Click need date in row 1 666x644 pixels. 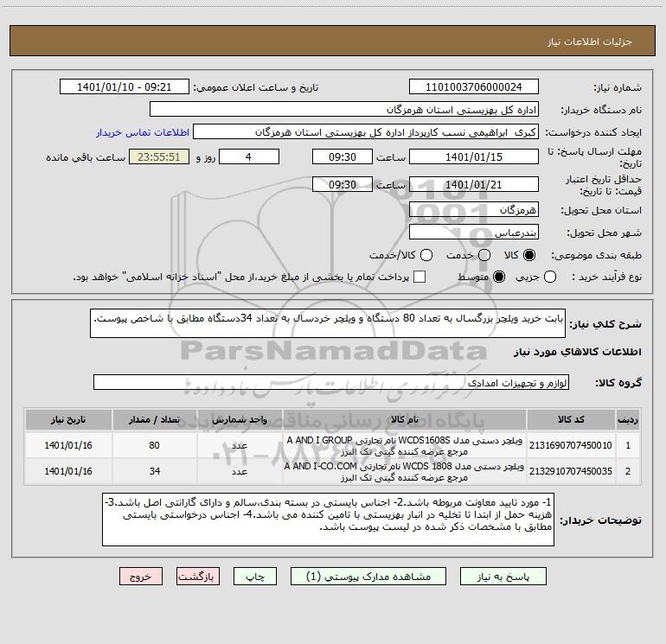pos(68,445)
